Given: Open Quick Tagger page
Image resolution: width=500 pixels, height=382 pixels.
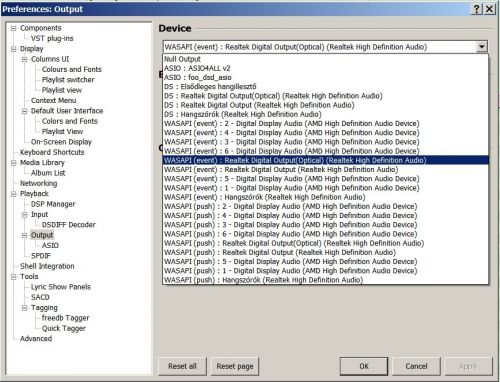Looking at the screenshot, I should [x=63, y=328].
